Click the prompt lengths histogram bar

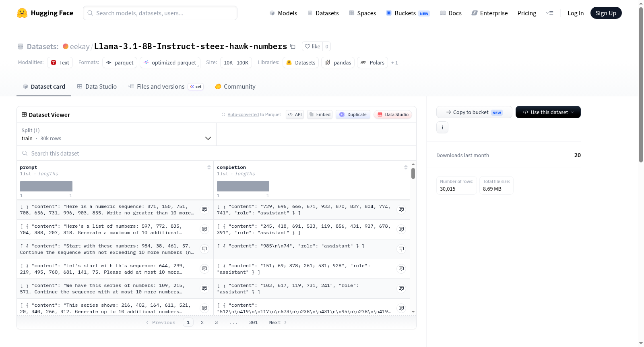pos(46,186)
